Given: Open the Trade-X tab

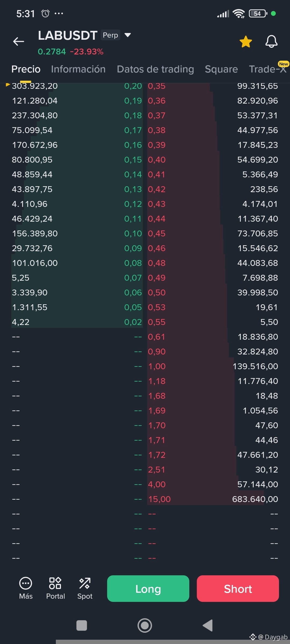Looking at the screenshot, I should [x=268, y=69].
